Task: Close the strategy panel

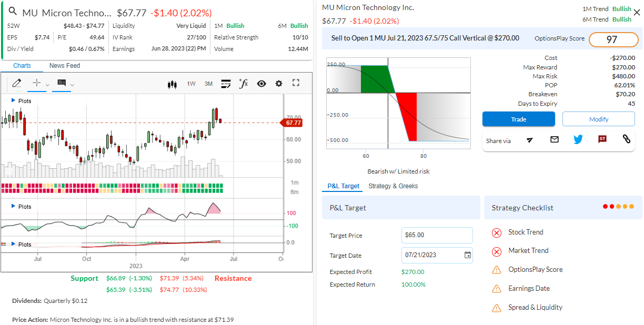Action: click(x=637, y=13)
